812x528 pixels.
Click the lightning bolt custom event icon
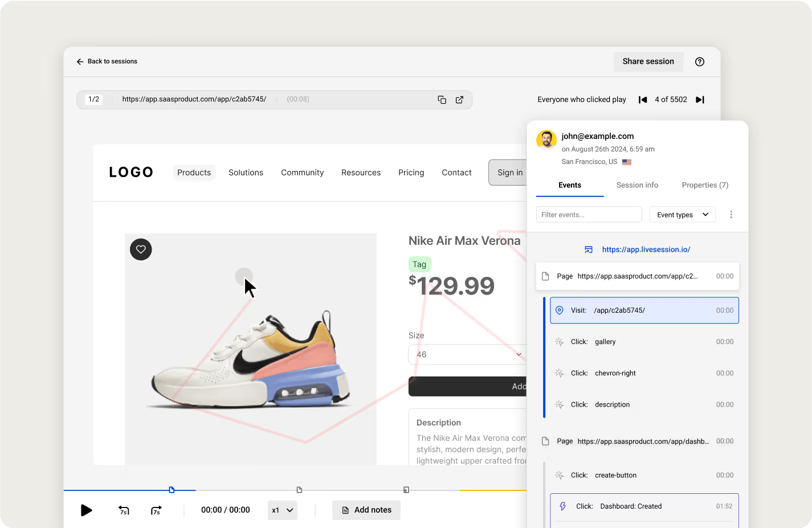pyautogui.click(x=562, y=506)
